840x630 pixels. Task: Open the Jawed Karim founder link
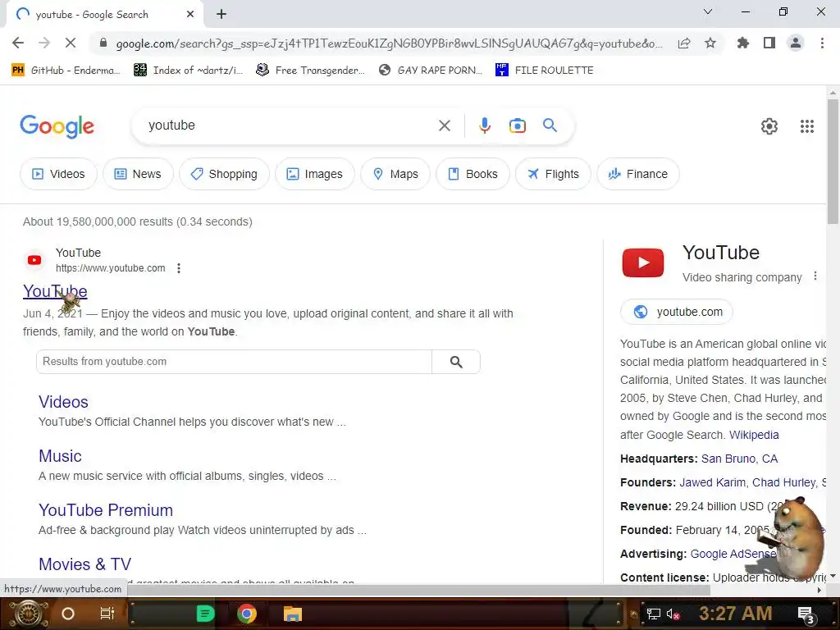(x=712, y=482)
